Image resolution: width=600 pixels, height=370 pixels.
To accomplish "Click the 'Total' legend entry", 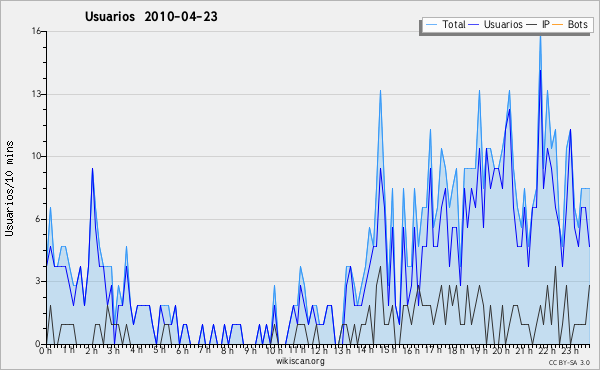I will [x=445, y=24].
